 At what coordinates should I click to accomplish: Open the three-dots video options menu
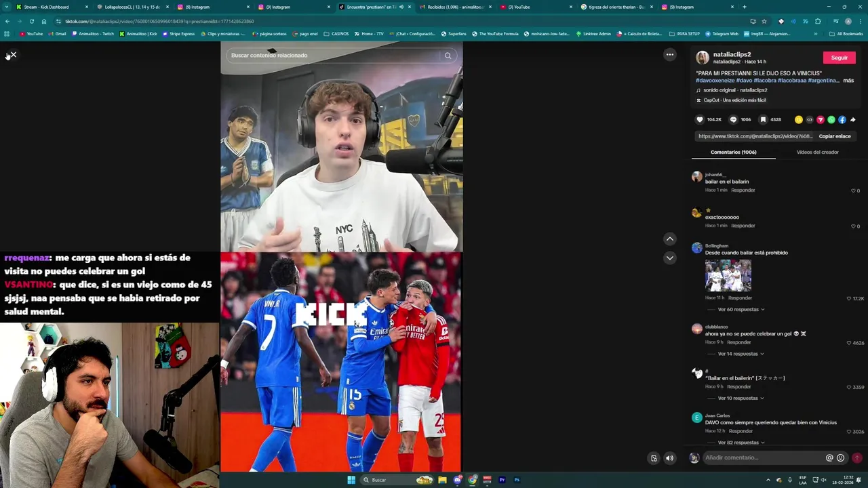pyautogui.click(x=669, y=55)
